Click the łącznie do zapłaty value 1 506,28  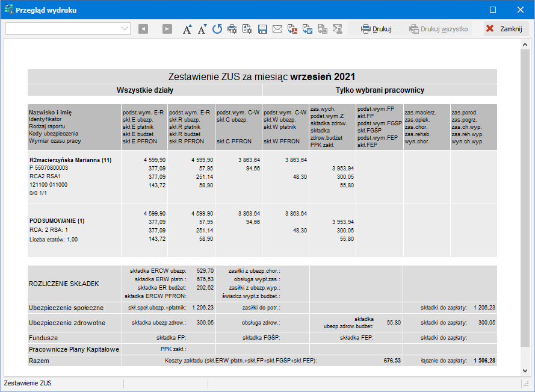(484, 361)
